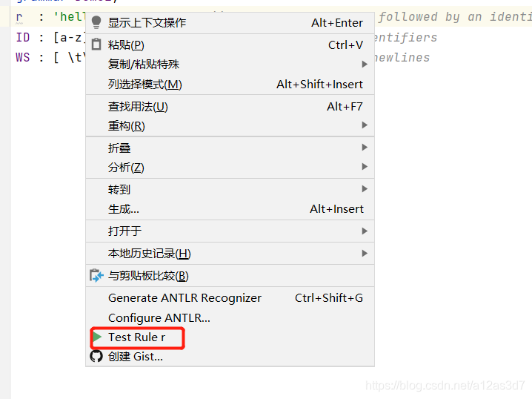The width and height of the screenshot is (532, 399).
Task: Expand the 复制/粘贴特殊 submenu arrow
Action: coord(365,65)
